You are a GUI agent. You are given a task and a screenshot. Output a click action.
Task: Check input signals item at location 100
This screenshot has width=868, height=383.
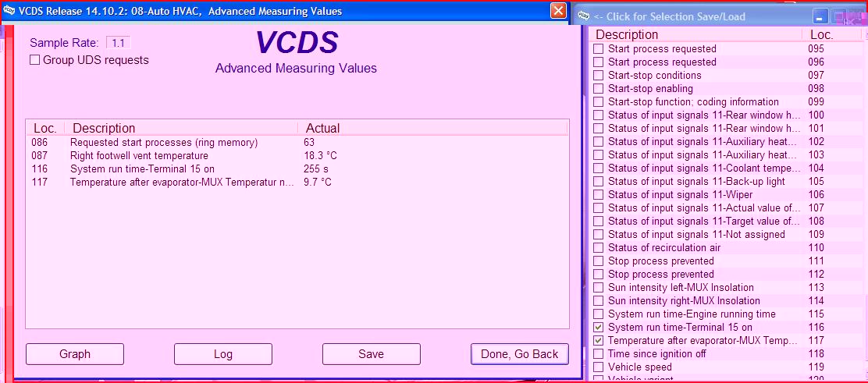(x=599, y=115)
